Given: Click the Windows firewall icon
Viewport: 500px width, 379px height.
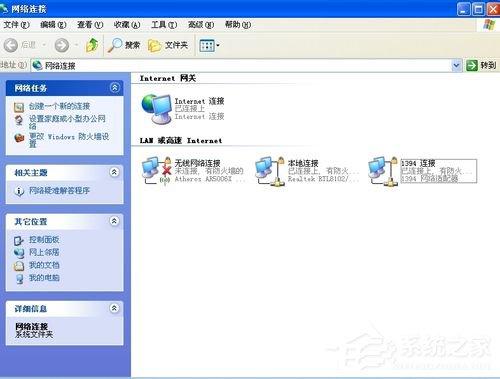Looking at the screenshot, I should point(19,138).
